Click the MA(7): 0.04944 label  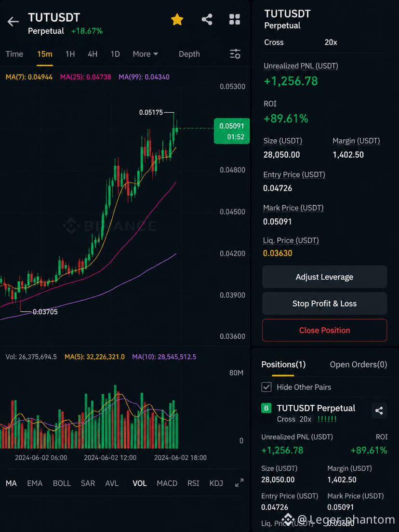29,77
